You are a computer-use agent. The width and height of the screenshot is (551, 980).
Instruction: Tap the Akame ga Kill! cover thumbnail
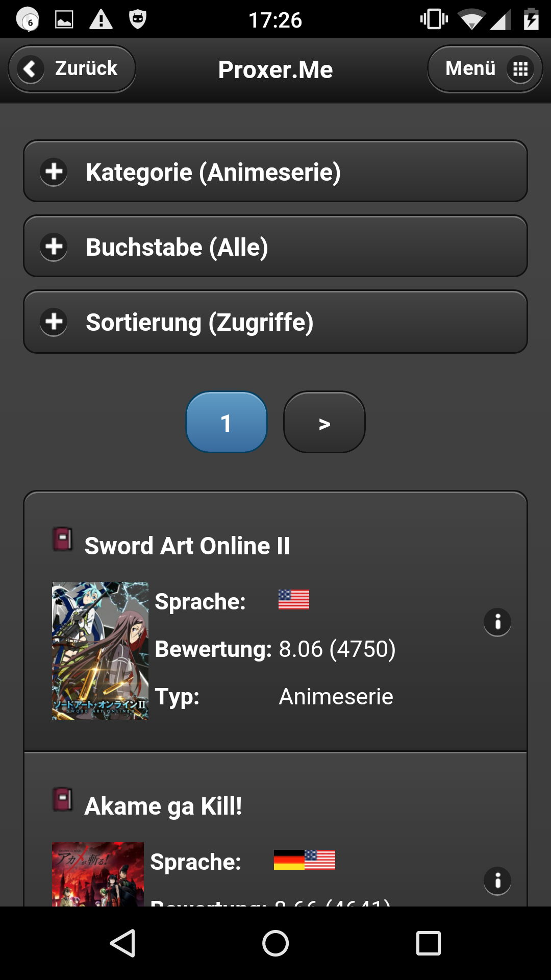point(98,874)
